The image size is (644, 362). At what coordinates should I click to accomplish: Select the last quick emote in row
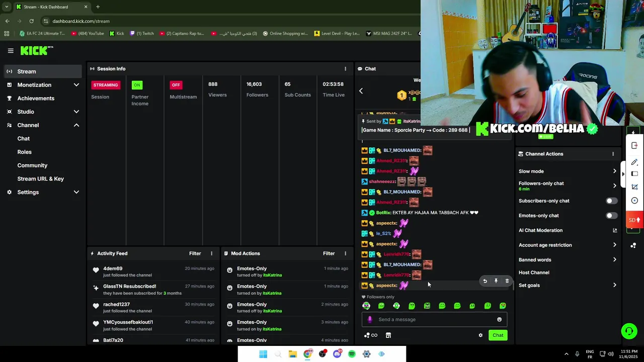503,306
